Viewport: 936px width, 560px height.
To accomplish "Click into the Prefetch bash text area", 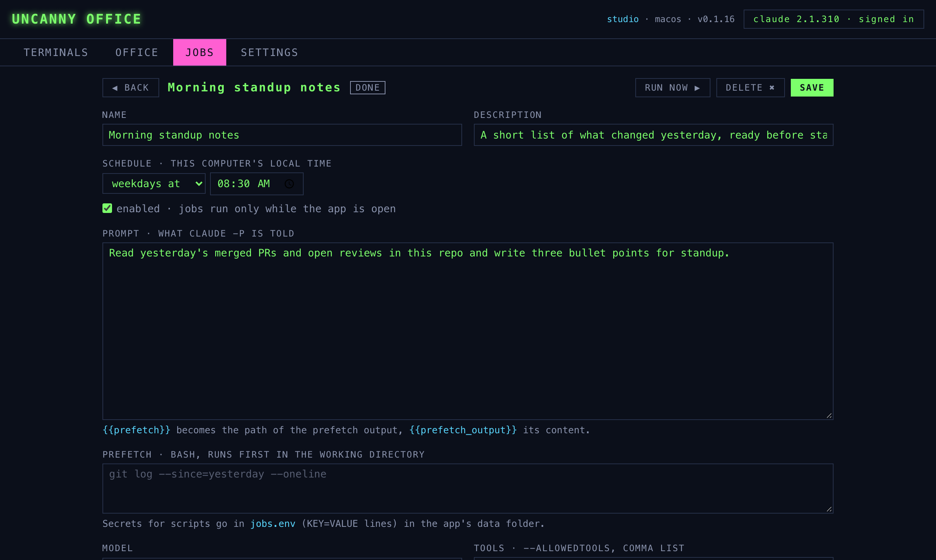I will point(468,489).
